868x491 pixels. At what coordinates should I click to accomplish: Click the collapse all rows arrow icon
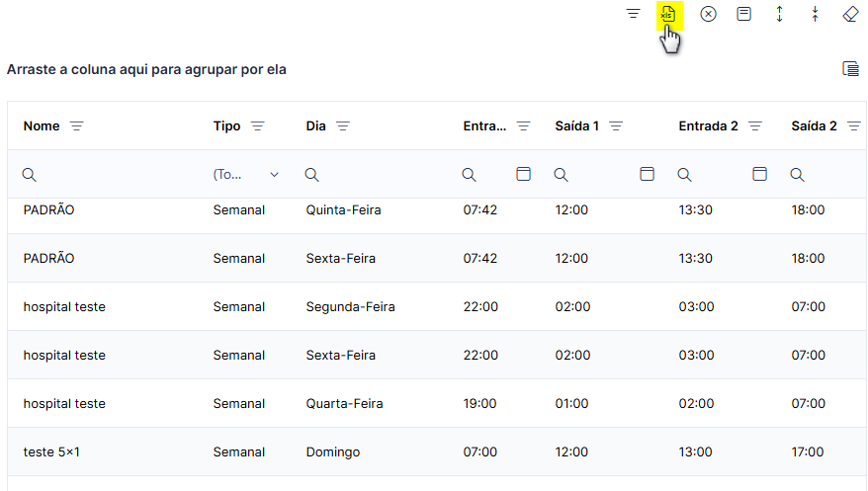[x=815, y=14]
